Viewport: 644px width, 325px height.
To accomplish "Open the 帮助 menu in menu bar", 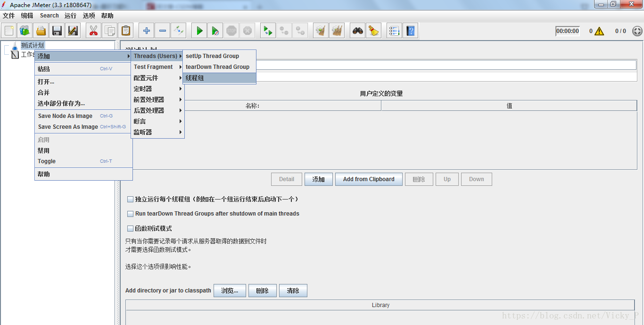I will (107, 16).
